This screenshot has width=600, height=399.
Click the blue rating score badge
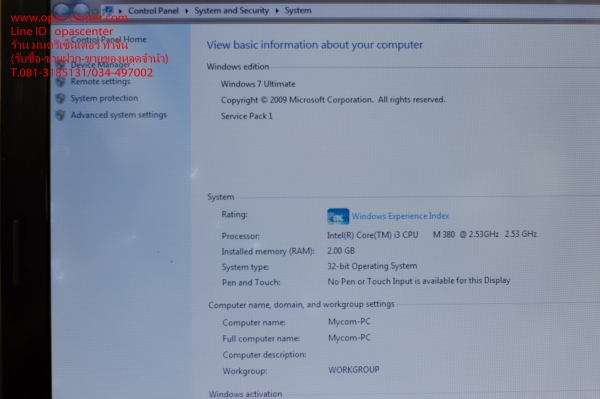pyautogui.click(x=338, y=217)
